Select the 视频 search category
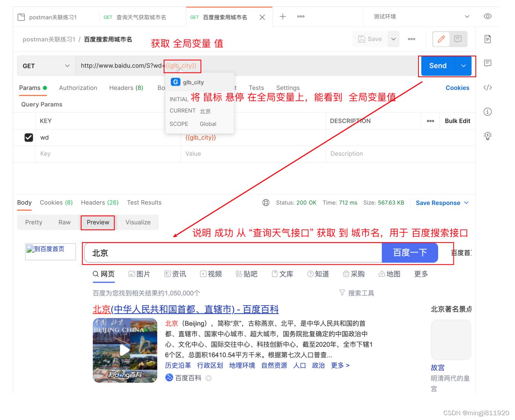 click(x=211, y=274)
